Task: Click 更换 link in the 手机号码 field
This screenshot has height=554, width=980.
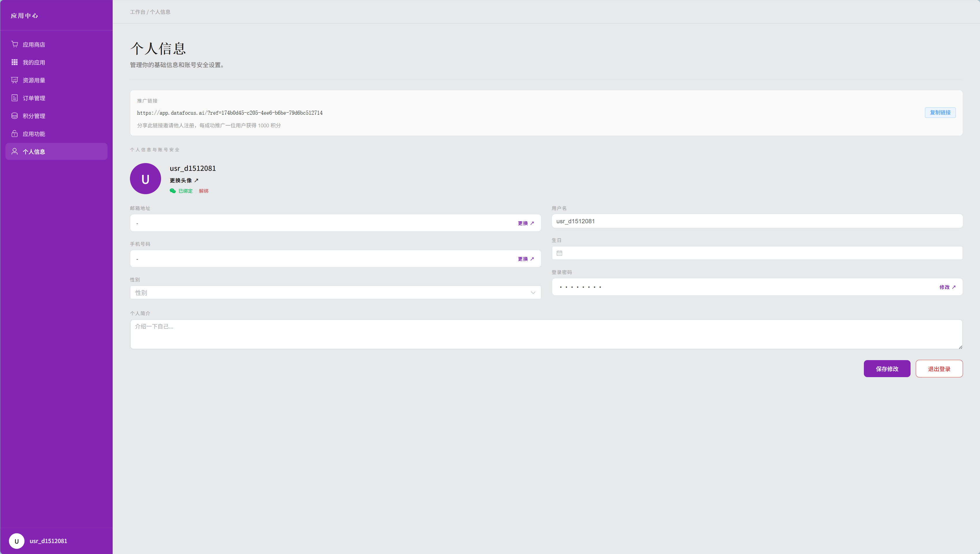Action: [x=526, y=259]
